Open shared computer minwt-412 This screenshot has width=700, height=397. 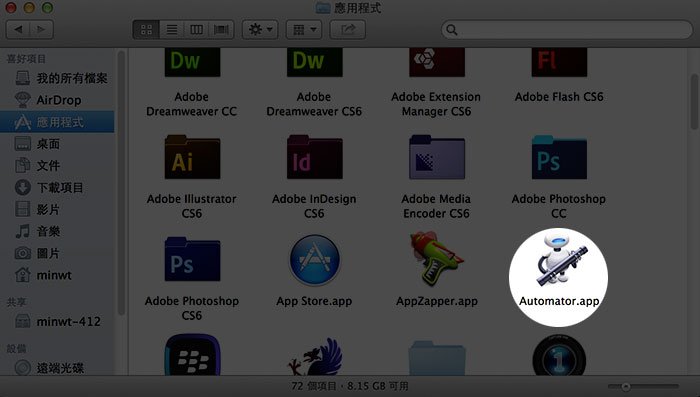click(x=57, y=322)
